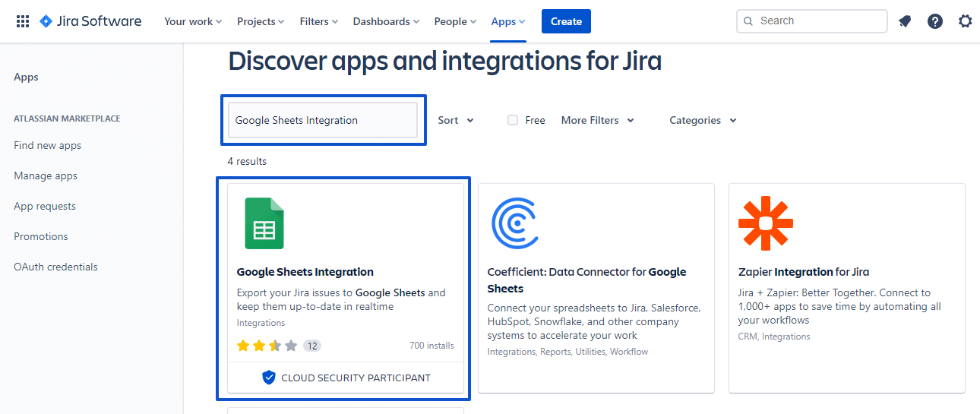Click the Discover apps and integrations heading
Screen dimensions: 980x414
[x=445, y=61]
